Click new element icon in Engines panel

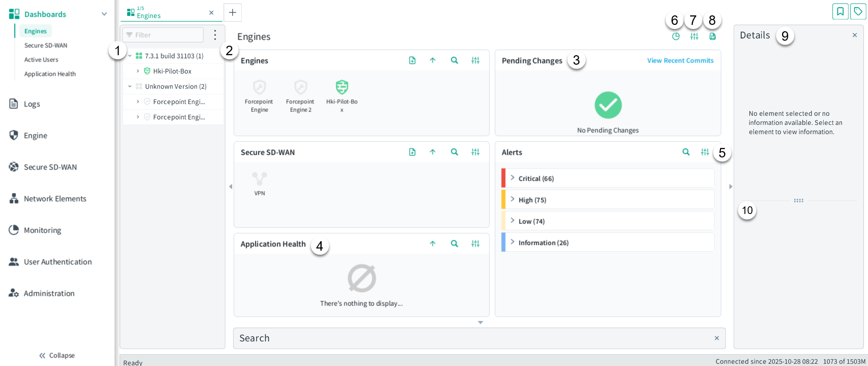pos(412,60)
